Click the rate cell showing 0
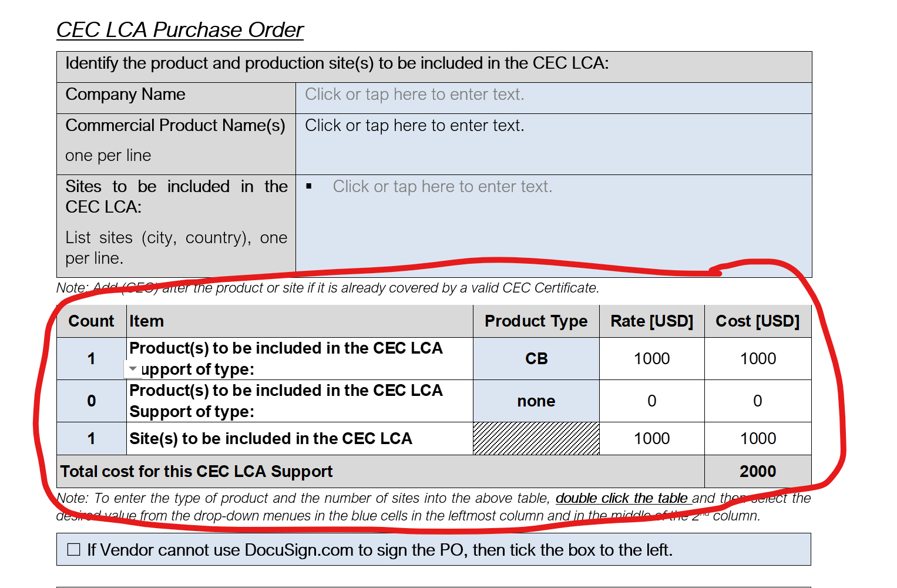Screen dimensions: 897x588 pos(651,401)
